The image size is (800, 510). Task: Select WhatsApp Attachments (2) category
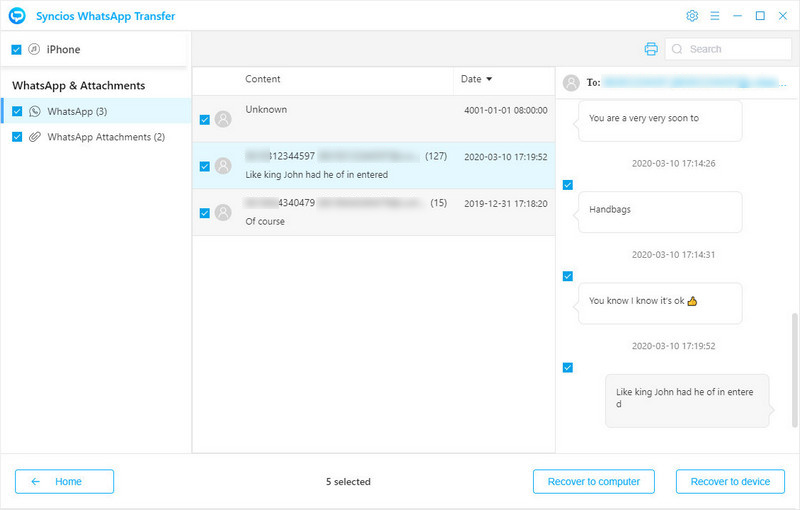click(96, 137)
